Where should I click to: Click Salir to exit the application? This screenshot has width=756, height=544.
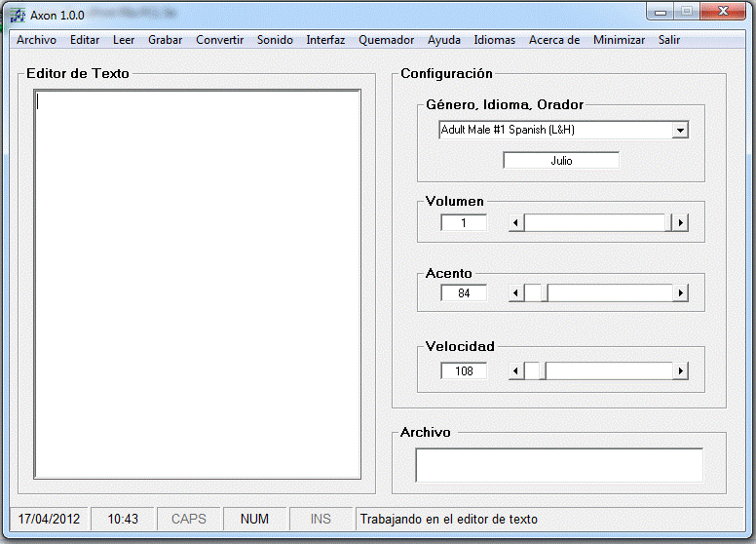pos(669,40)
